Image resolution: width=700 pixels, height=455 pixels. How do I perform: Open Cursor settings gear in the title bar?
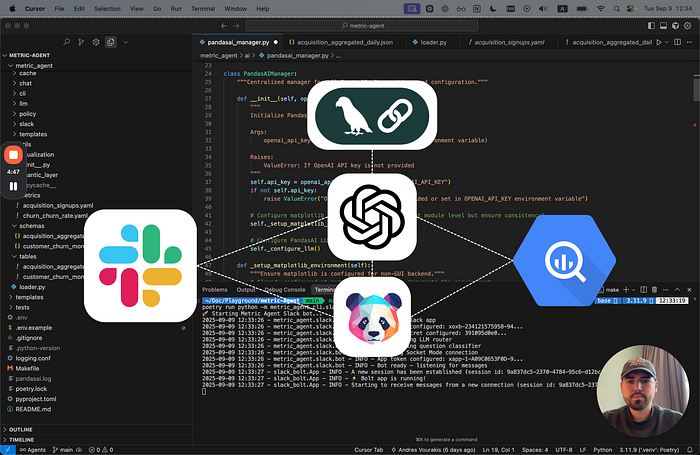688,26
